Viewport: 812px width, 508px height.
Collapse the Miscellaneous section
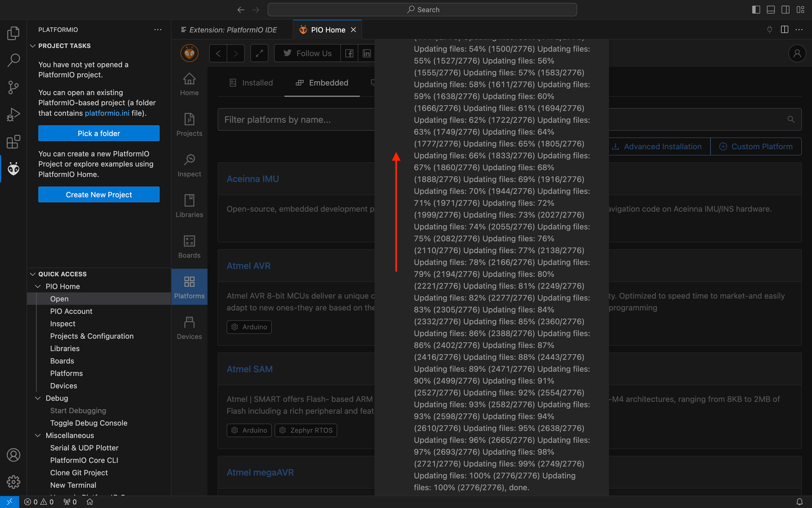click(x=37, y=435)
